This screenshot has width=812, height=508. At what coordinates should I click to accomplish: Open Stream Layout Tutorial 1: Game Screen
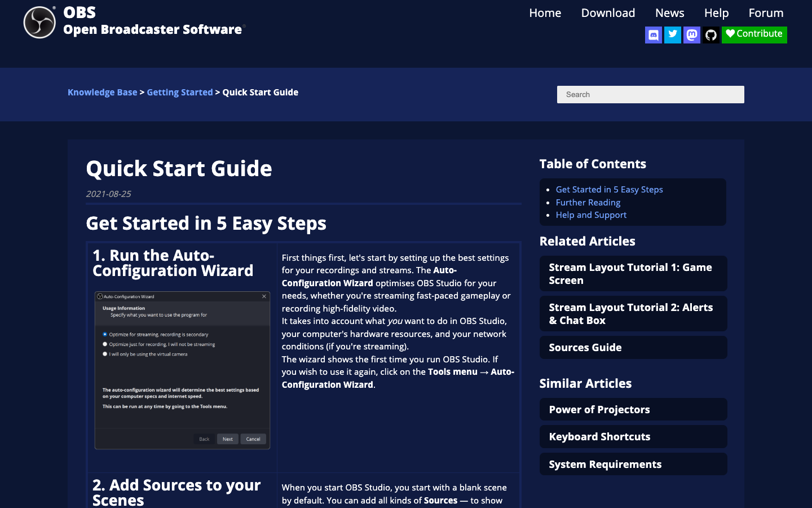[633, 274]
